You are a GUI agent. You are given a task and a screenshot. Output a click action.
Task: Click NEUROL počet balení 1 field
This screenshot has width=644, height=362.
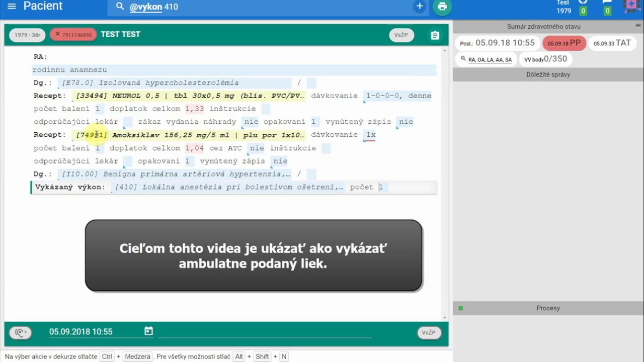pyautogui.click(x=98, y=109)
